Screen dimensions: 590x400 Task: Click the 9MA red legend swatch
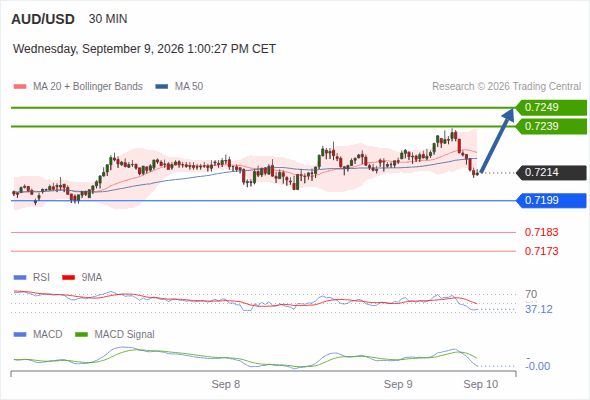click(68, 278)
